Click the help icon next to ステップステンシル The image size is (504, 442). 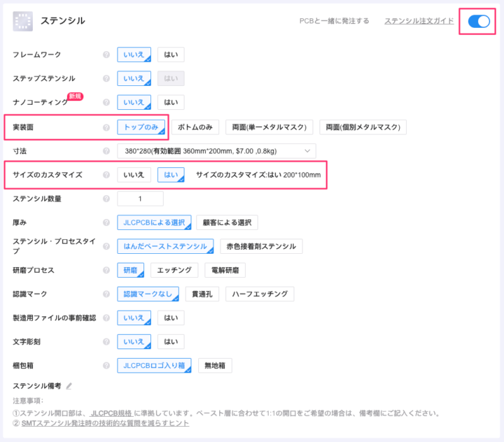(x=106, y=79)
